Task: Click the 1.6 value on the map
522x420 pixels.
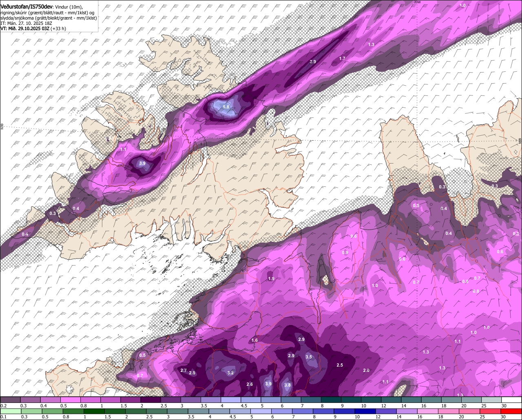Action: click(255, 340)
